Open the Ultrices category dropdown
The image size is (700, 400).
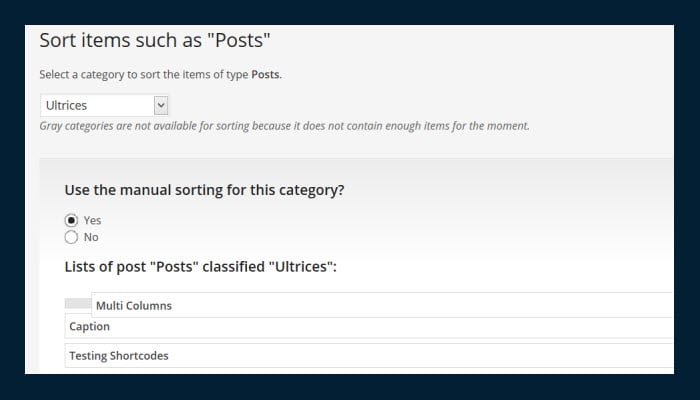[104, 105]
